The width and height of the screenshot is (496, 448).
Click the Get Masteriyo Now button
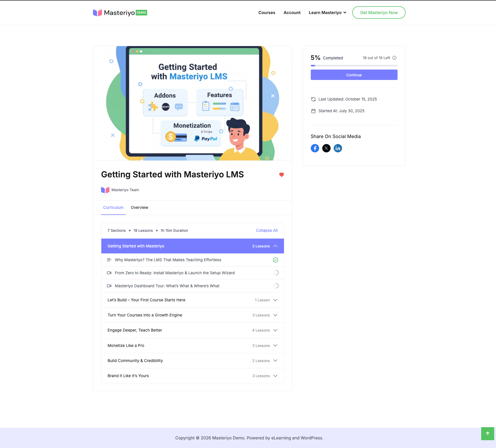(379, 13)
